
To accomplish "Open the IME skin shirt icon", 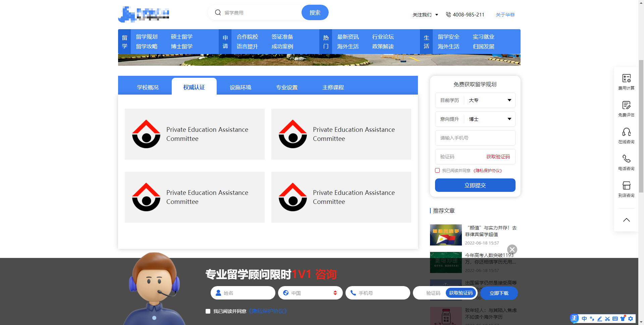I will (x=623, y=318).
